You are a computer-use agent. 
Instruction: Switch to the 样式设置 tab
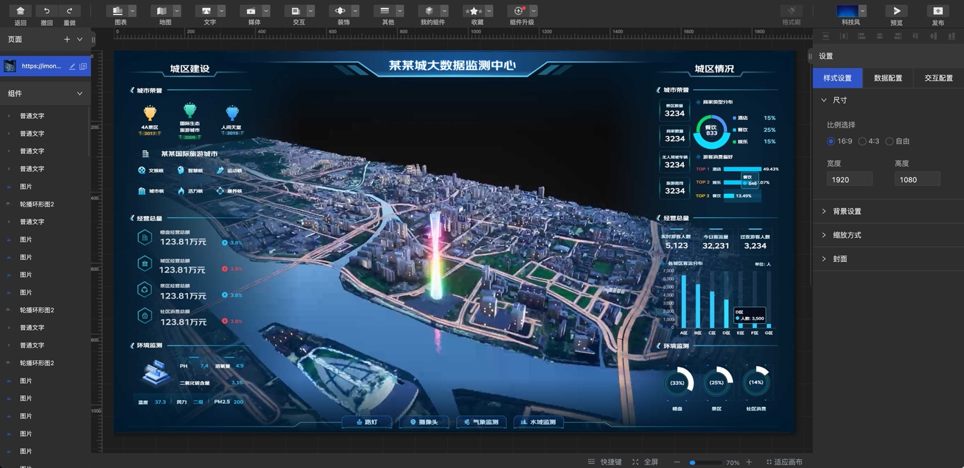(837, 78)
